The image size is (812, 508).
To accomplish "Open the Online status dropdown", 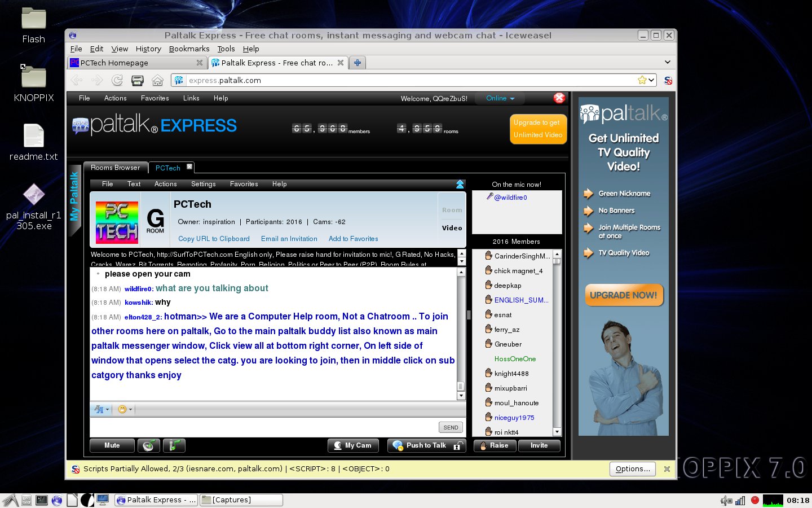I will pyautogui.click(x=500, y=98).
